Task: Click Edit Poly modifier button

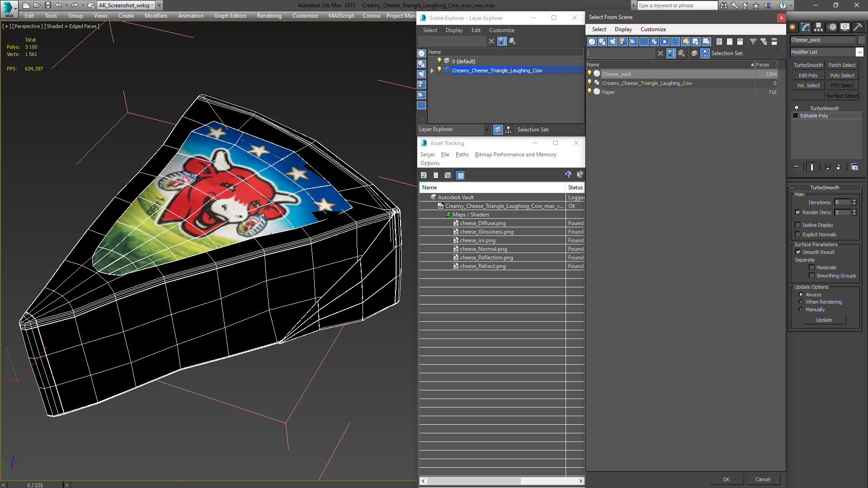Action: point(808,75)
